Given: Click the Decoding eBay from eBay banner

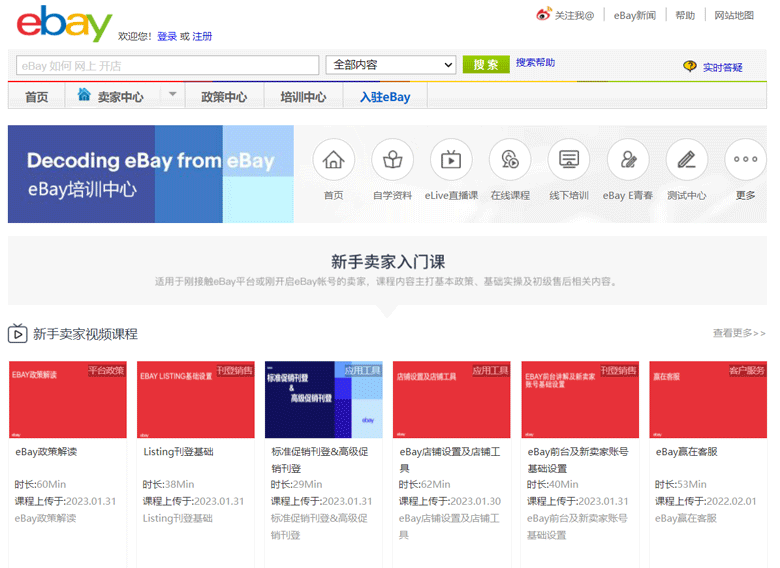Looking at the screenshot, I should point(151,174).
